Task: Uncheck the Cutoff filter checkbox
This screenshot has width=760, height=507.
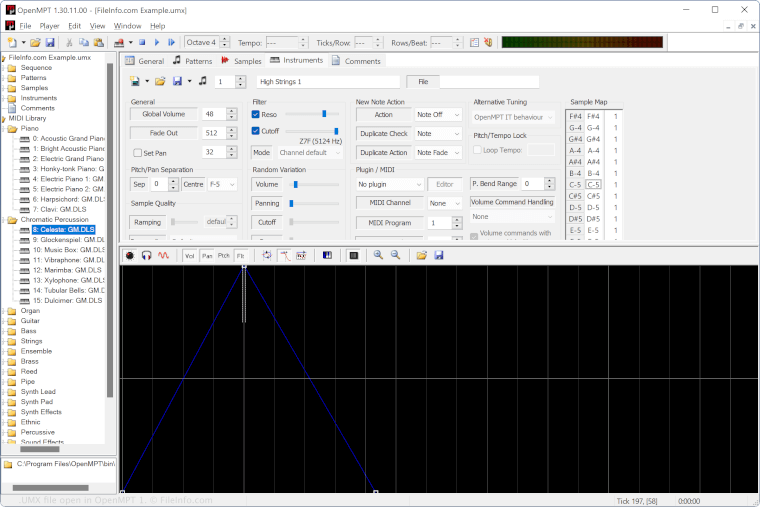Action: point(256,131)
